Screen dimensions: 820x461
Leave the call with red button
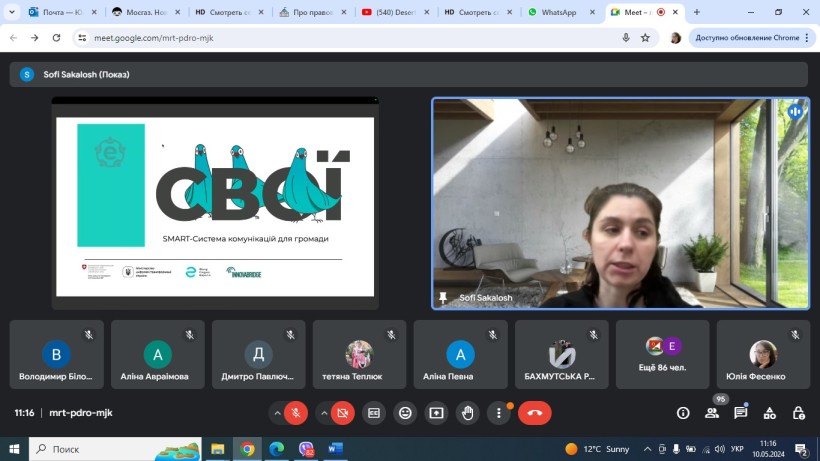[x=534, y=413]
